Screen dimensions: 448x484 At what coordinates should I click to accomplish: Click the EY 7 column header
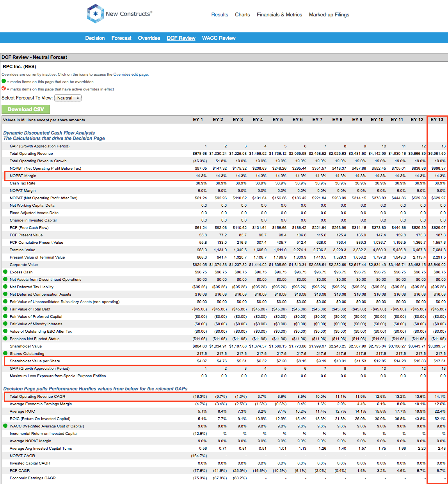pos(317,120)
